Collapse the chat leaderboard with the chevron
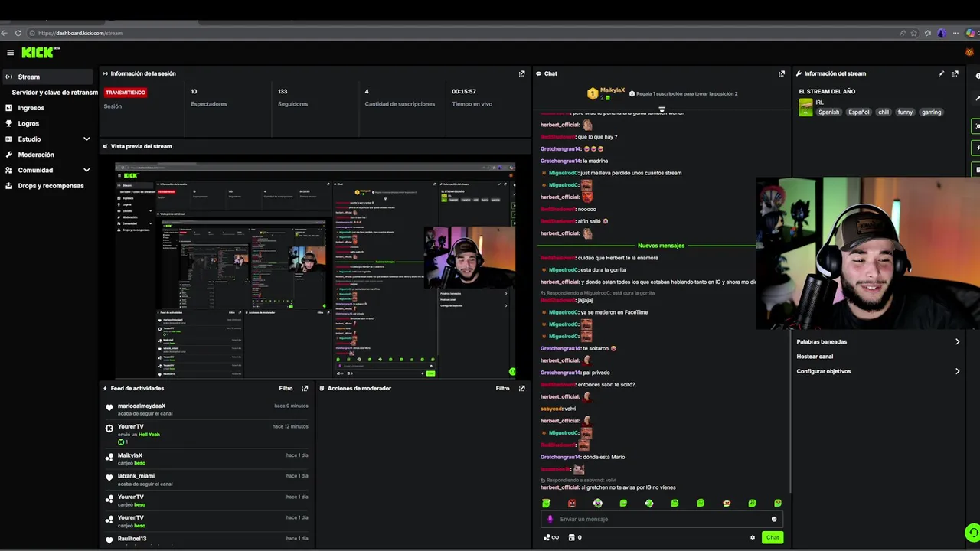Viewport: 980px width, 551px height. [662, 109]
